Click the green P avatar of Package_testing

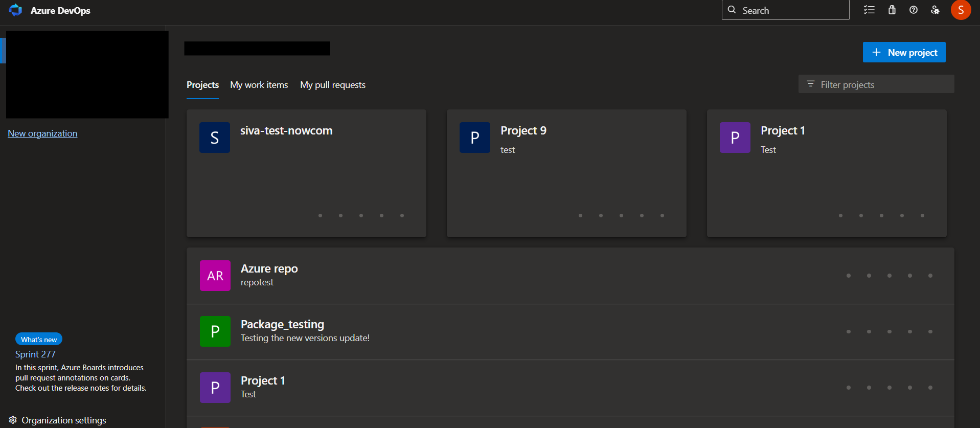[215, 331]
